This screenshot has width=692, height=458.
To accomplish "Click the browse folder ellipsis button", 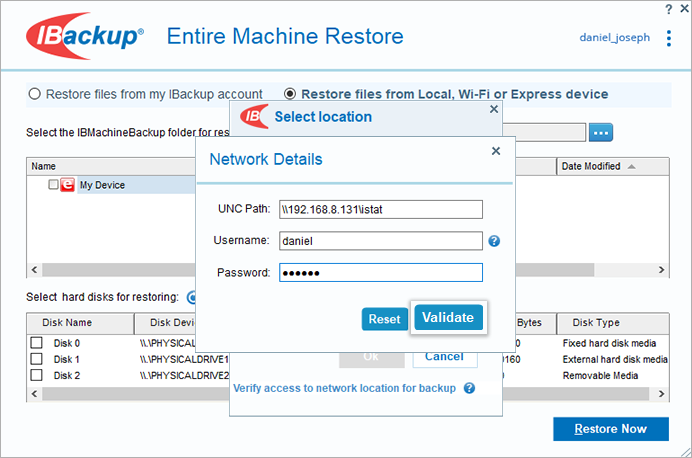I will point(601,132).
